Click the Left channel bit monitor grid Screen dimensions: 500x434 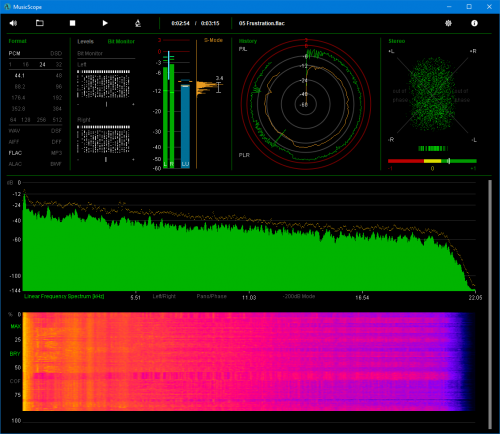pyautogui.click(x=104, y=84)
